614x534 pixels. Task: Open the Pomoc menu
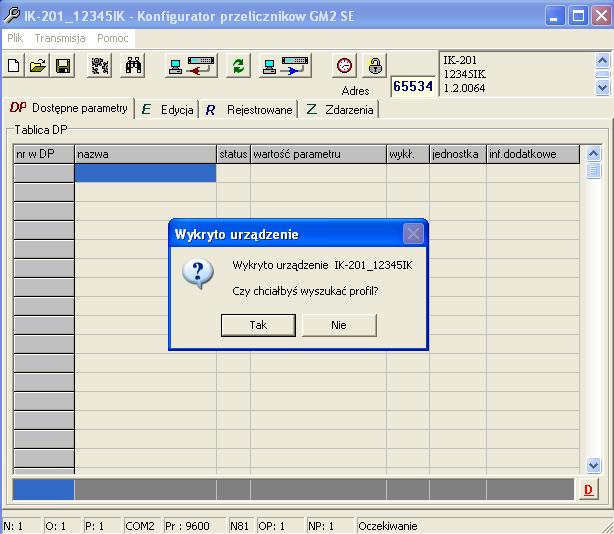click(x=113, y=38)
